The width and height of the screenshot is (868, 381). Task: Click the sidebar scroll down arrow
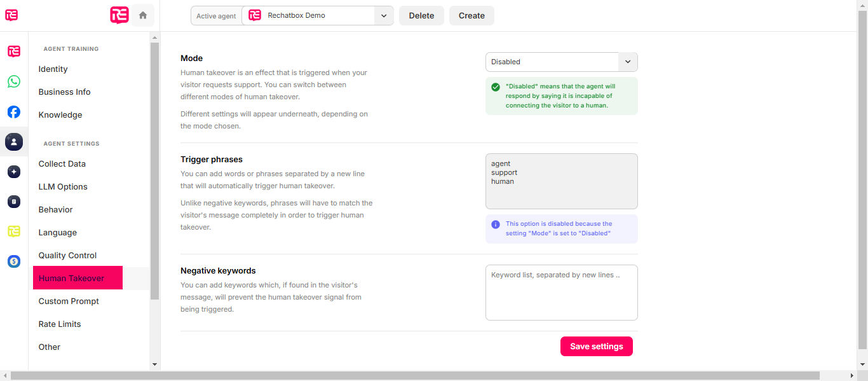tap(154, 364)
